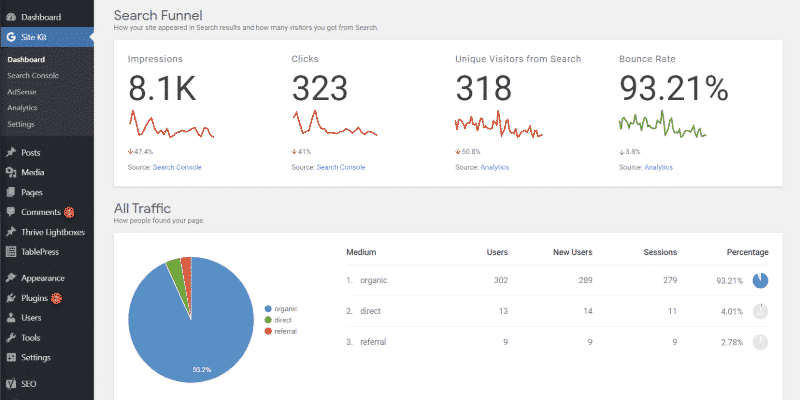Click the orange Plugins update badge

pos(57,298)
